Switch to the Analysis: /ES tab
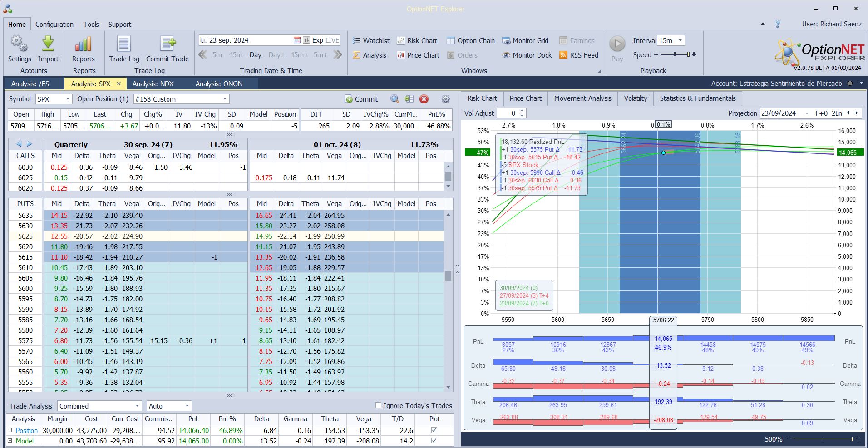Image resolution: width=868 pixels, height=448 pixels. click(x=30, y=84)
